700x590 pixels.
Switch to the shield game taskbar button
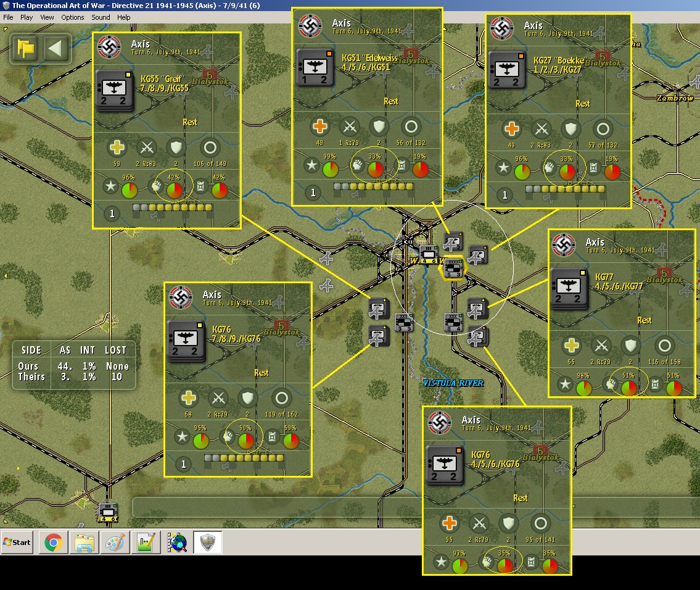pyautogui.click(x=208, y=542)
